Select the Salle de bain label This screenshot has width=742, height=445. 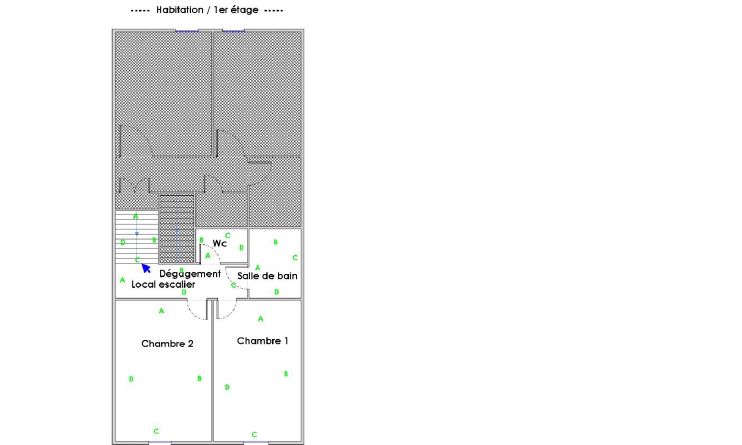tap(267, 275)
